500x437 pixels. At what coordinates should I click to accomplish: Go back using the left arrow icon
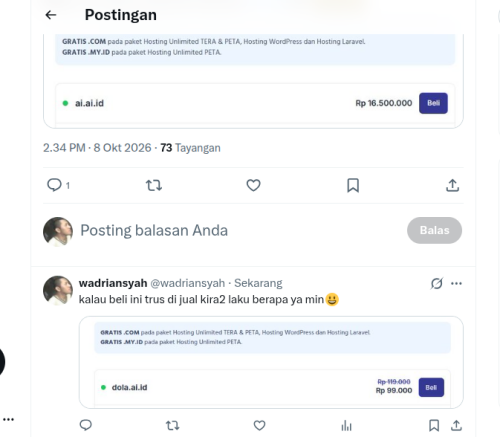pos(51,15)
